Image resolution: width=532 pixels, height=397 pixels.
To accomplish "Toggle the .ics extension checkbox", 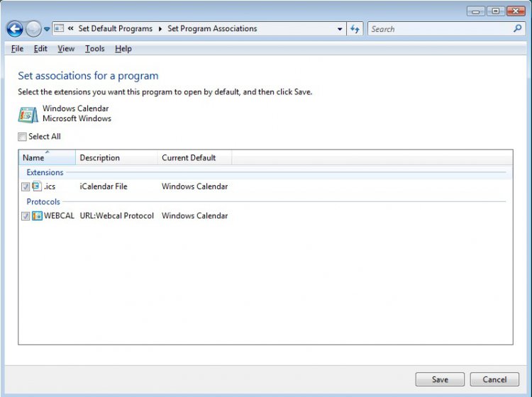I will point(26,186).
